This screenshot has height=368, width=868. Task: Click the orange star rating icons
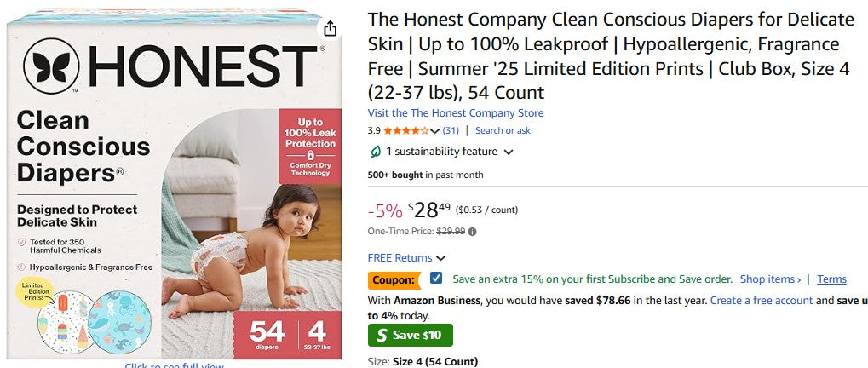pos(406,131)
